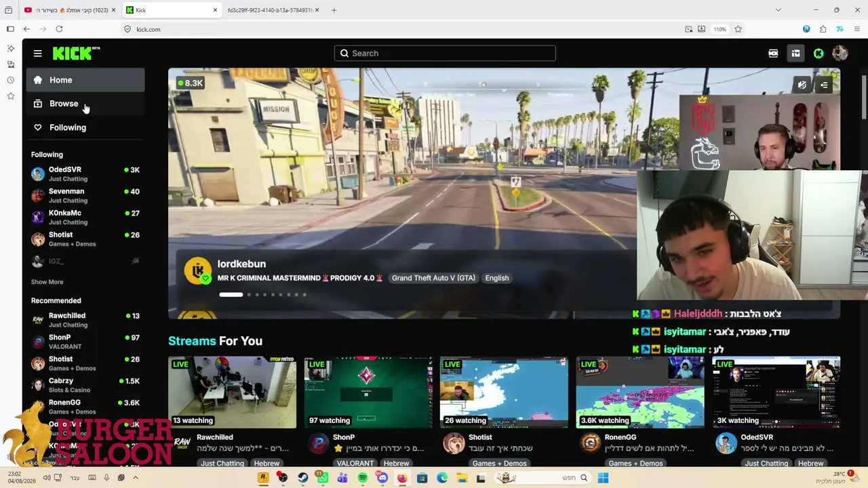Image resolution: width=868 pixels, height=488 pixels.
Task: Open the Rawchilled stream thumbnail
Action: pyautogui.click(x=232, y=392)
